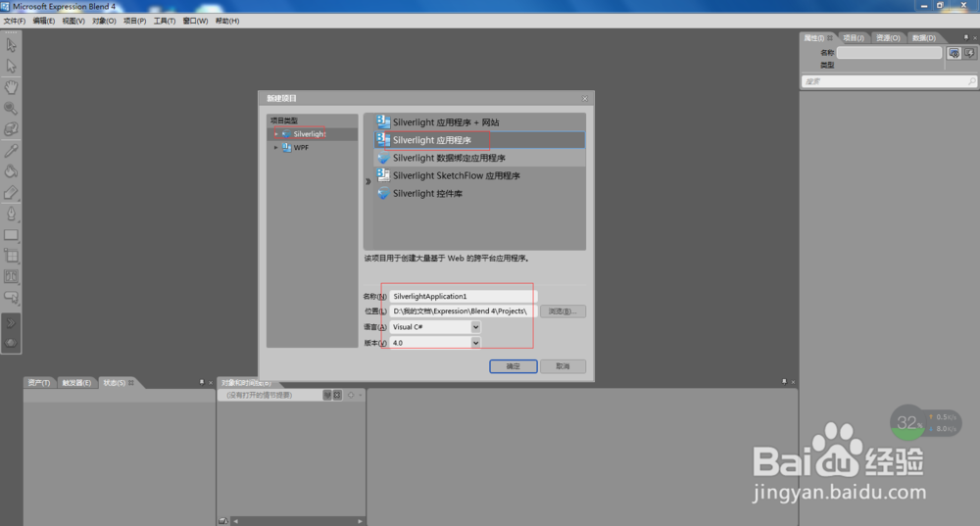Switch to the 项目(J) tab
Viewport: 980px width, 526px height.
[x=854, y=38]
